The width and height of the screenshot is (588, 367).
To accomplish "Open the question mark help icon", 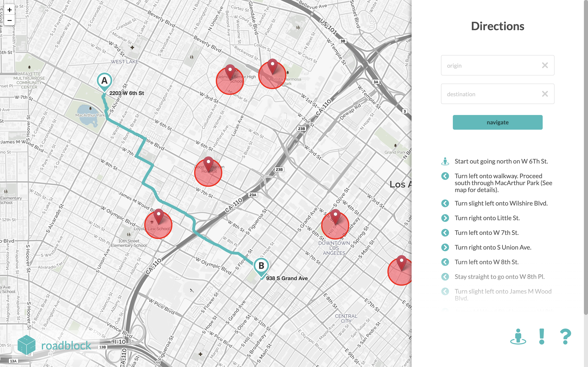I will (565, 336).
